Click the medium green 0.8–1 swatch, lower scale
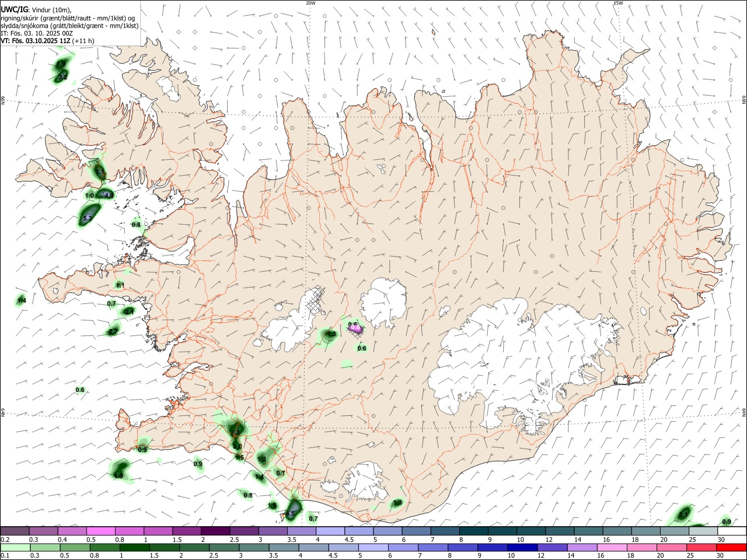Screen dimensions: 747x560 point(104,548)
